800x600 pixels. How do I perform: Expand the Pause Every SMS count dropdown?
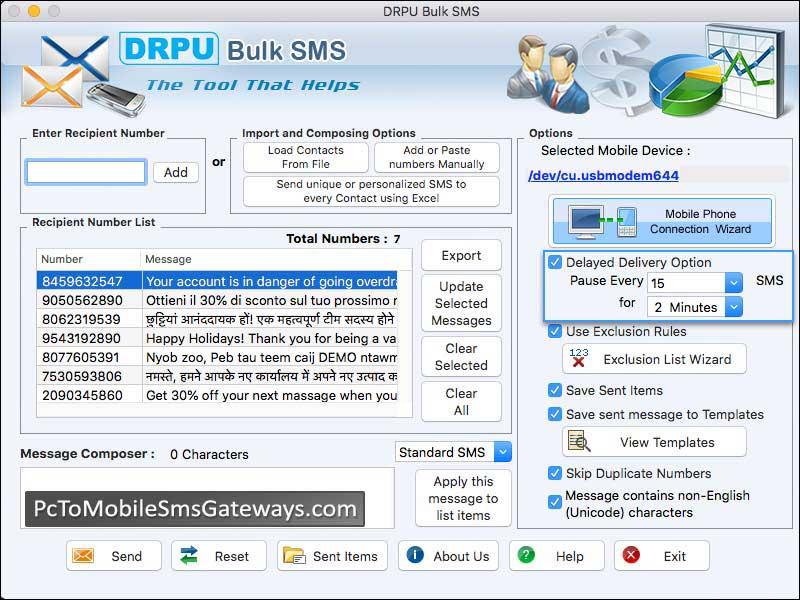(733, 283)
